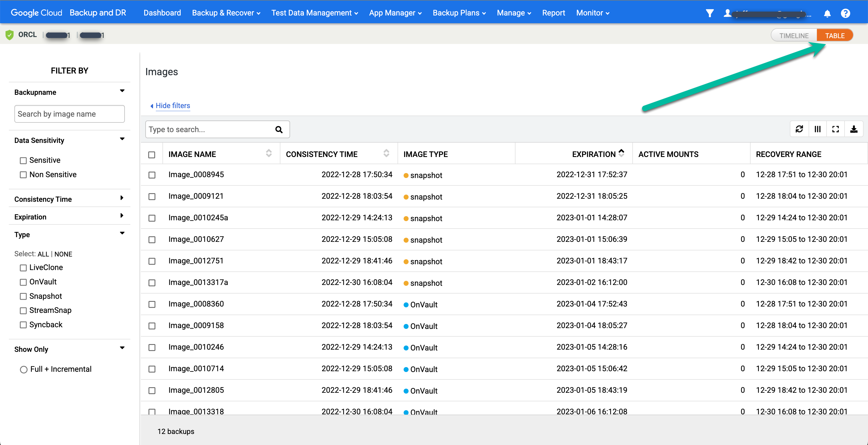868x445 pixels.
Task: Click the column settings icon
Action: pyautogui.click(x=817, y=129)
